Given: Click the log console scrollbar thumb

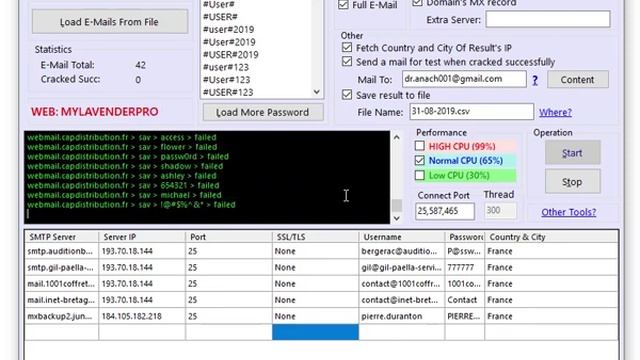Looking at the screenshot, I should point(396,205).
